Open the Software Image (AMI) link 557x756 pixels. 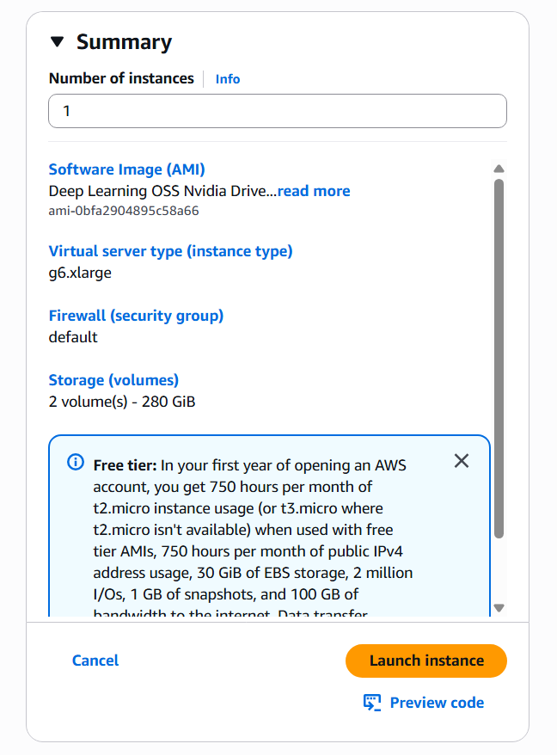click(x=126, y=169)
